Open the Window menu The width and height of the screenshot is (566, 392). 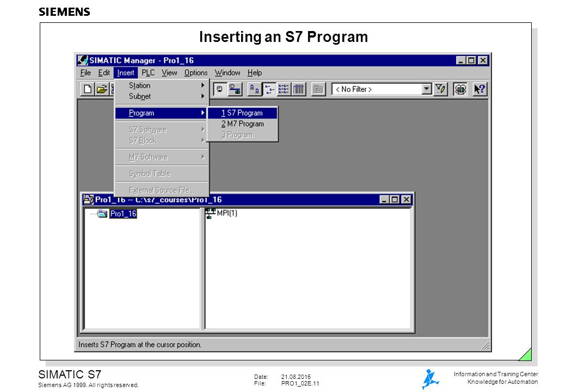[227, 72]
